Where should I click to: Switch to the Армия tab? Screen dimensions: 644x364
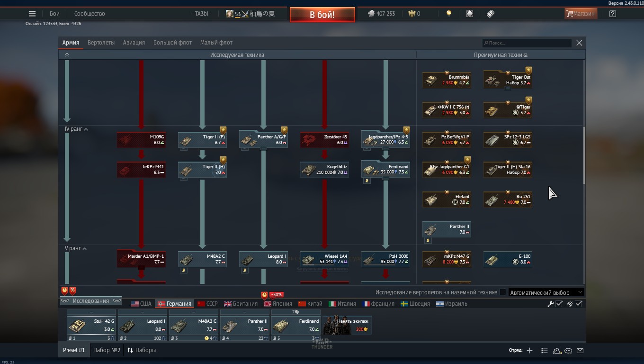71,43
